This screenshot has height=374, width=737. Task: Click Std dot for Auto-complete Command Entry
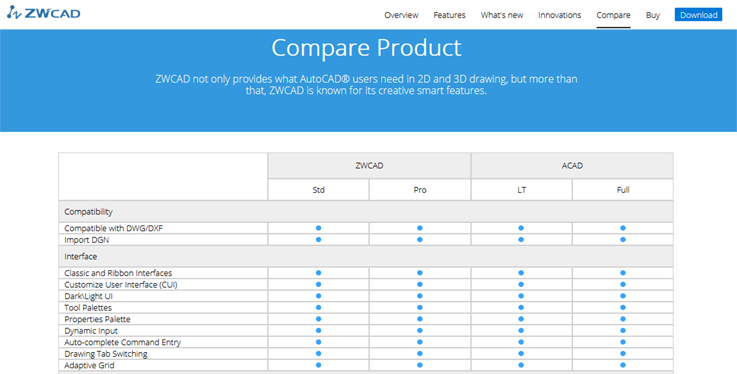coord(318,342)
